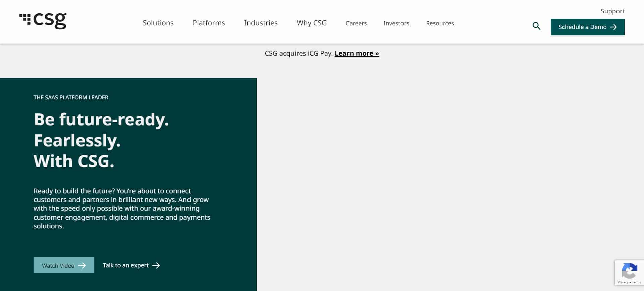Viewport: 644px width, 291px height.
Task: Click the Talk to an expert link
Action: [x=131, y=265]
